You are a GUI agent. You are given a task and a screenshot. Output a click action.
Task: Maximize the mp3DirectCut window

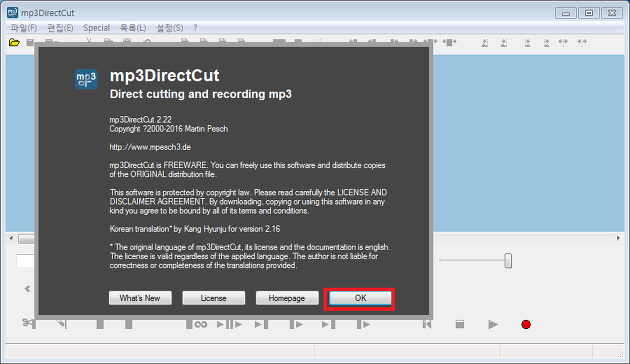click(x=589, y=13)
